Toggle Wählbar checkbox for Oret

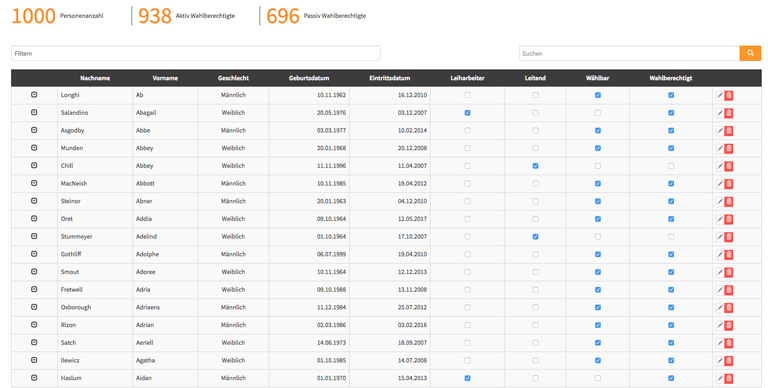point(598,218)
